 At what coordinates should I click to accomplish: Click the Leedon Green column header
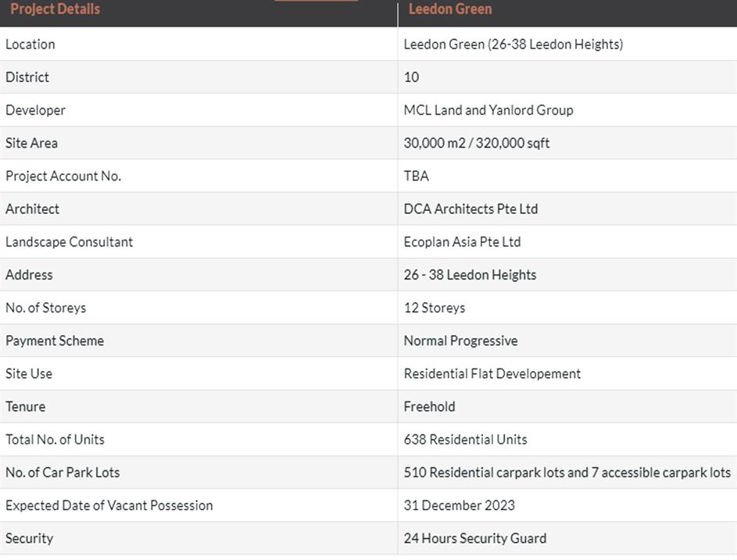450,9
